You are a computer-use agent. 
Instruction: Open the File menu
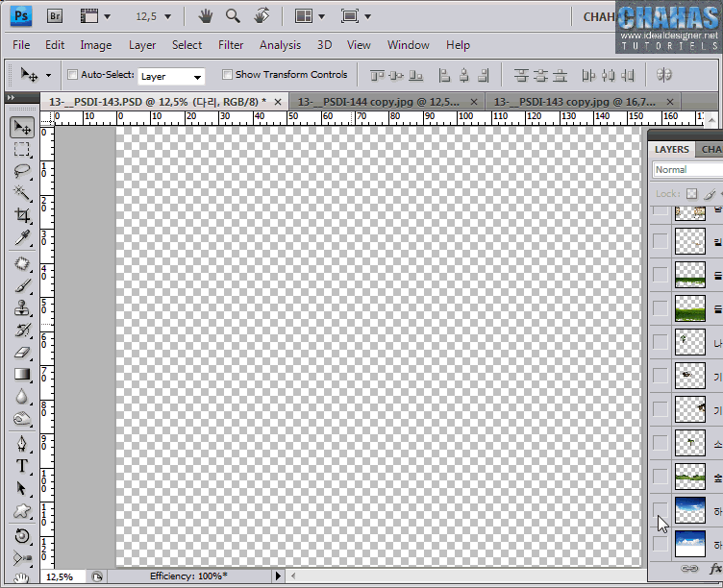(x=21, y=45)
